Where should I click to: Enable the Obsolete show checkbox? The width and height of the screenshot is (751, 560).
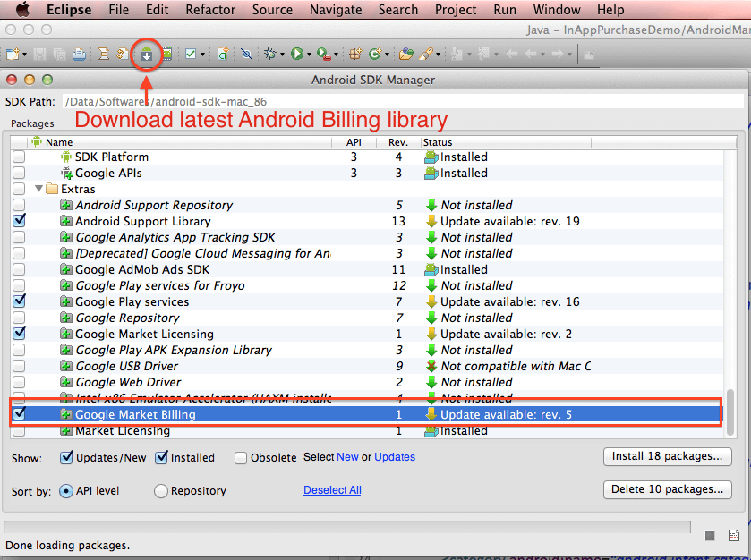[x=241, y=458]
